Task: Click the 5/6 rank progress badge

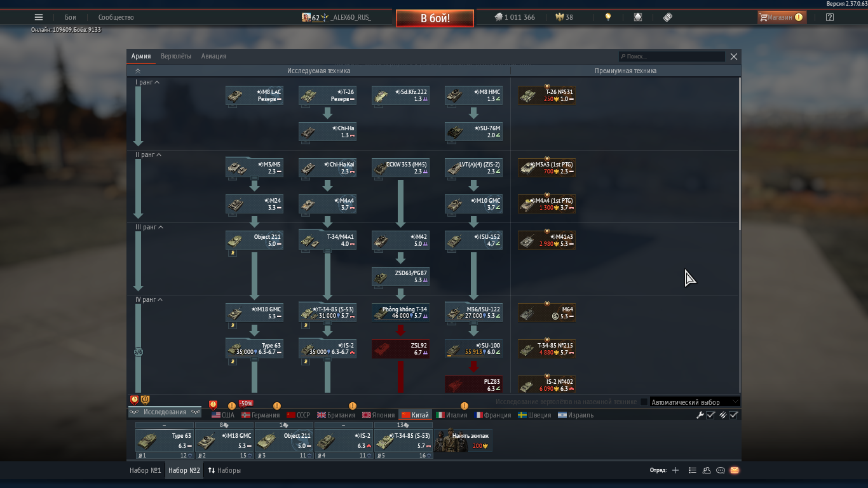Action: (138, 351)
